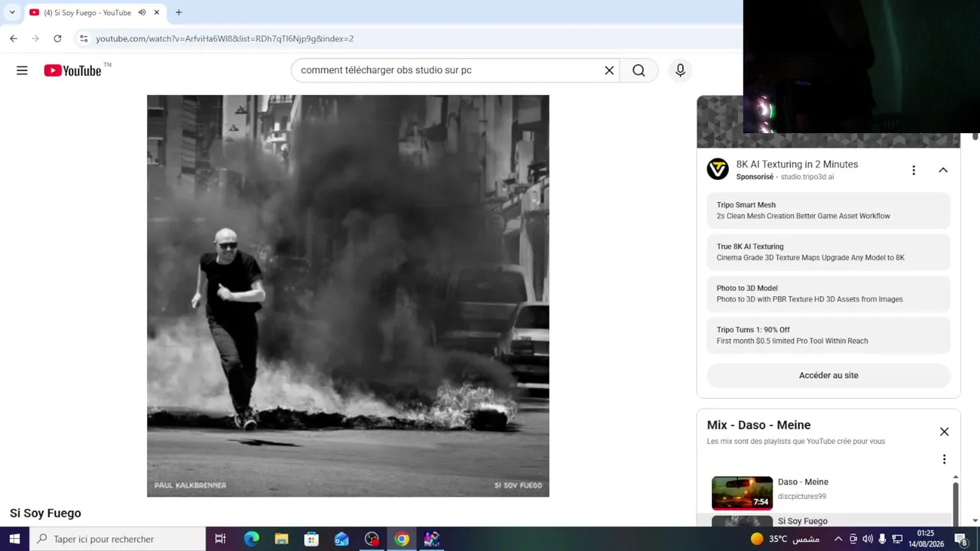Click the Accéder au site button
Screen dimensions: 980x551
pyautogui.click(x=828, y=376)
